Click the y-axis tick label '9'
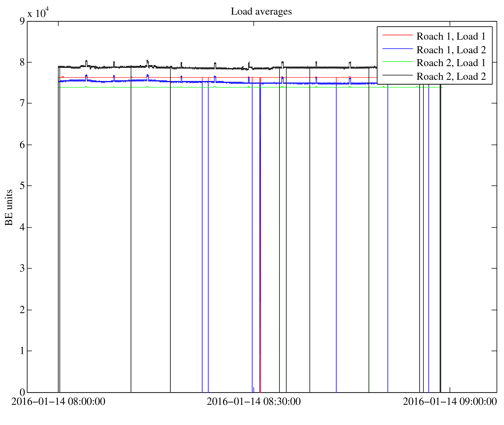This screenshot has height=425, width=504. [x=22, y=21]
